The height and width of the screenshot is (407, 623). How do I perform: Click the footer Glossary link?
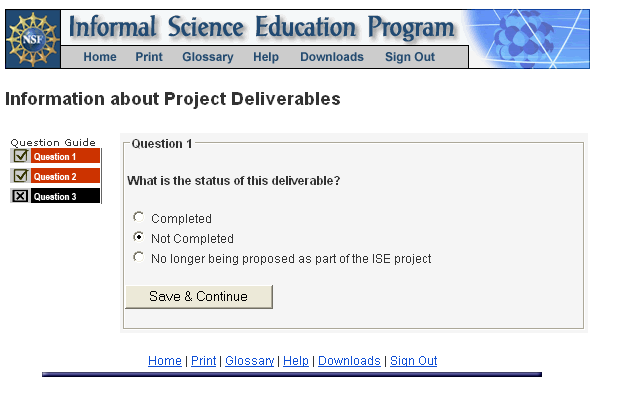(x=249, y=361)
